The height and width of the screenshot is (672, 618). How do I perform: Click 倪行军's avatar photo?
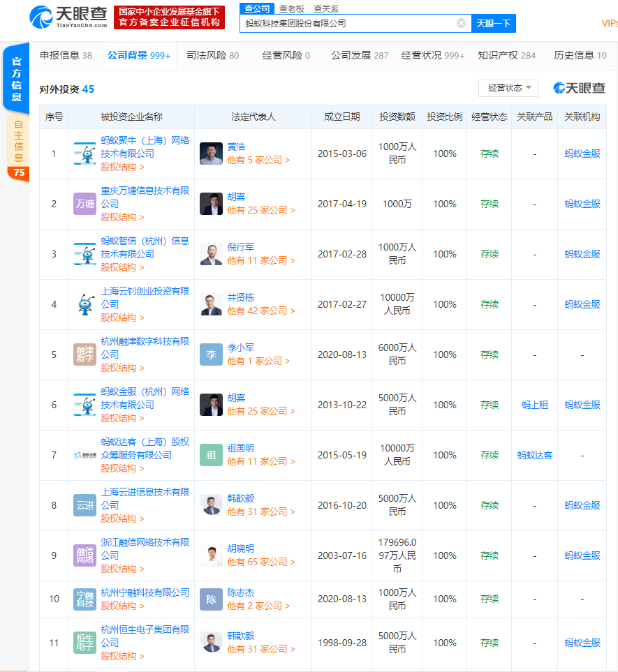point(211,254)
